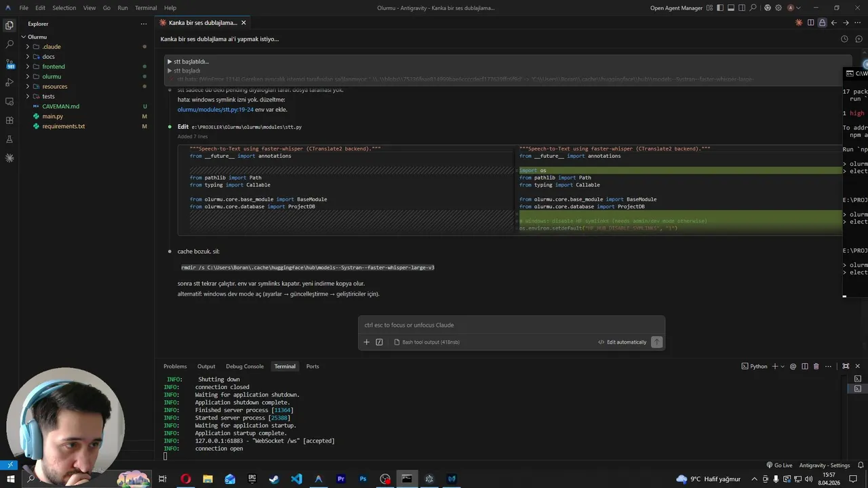Open Opera browser from the taskbar
The image size is (868, 488).
(x=185, y=479)
